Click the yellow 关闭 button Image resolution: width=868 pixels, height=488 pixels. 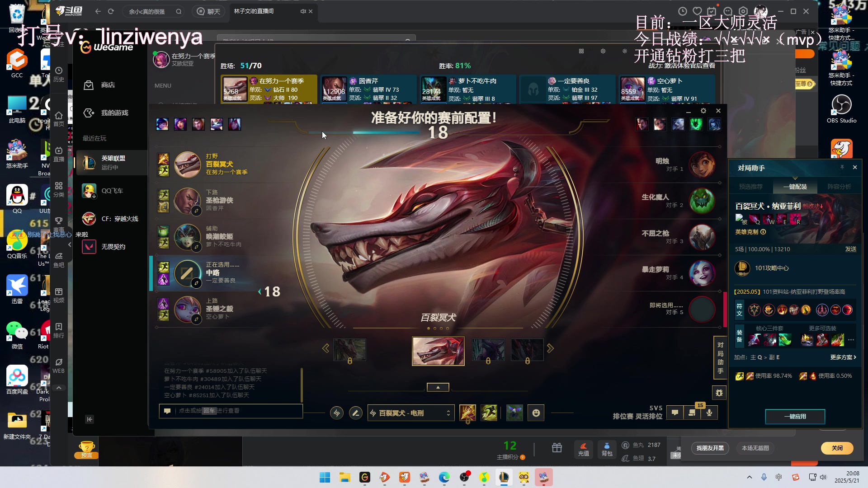[x=837, y=448]
